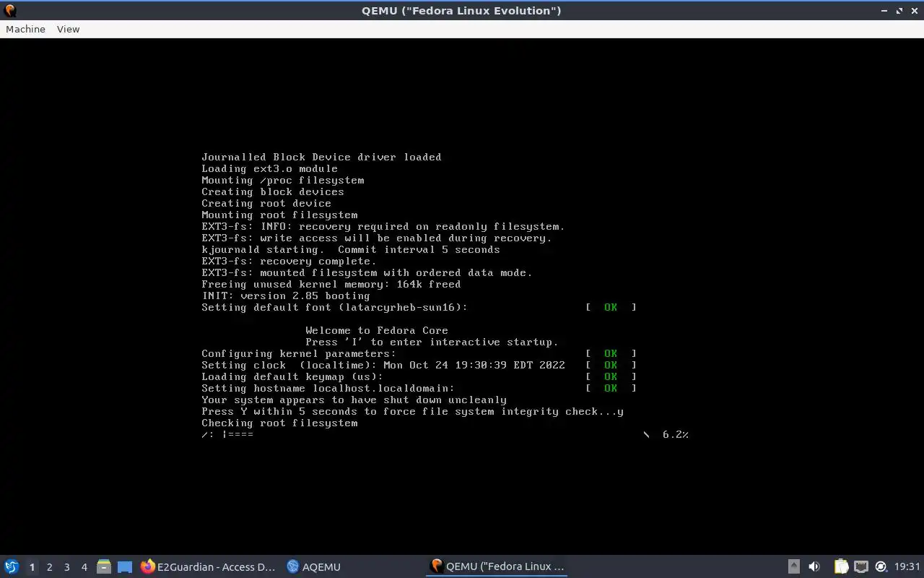Select QEMU Fedora Linux taskbar entry
The height and width of the screenshot is (578, 924).
(497, 566)
